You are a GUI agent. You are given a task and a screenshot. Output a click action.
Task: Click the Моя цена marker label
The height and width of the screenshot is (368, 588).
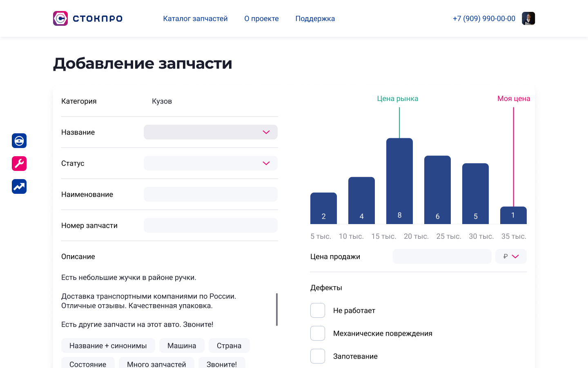pyautogui.click(x=514, y=99)
